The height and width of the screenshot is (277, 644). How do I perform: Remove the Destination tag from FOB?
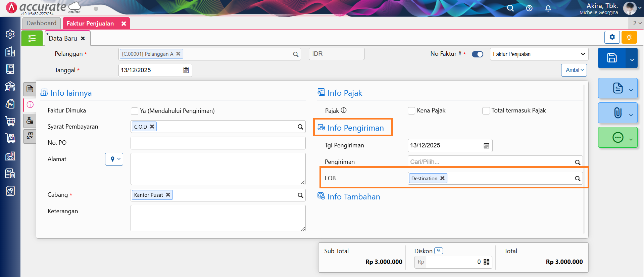442,178
